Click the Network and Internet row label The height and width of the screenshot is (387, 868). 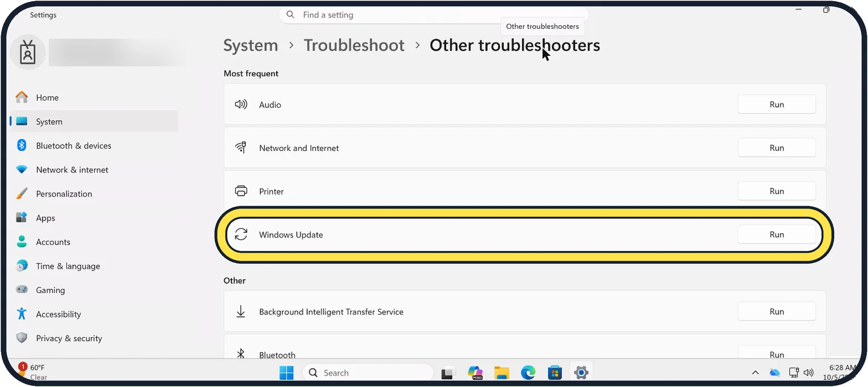tap(299, 148)
